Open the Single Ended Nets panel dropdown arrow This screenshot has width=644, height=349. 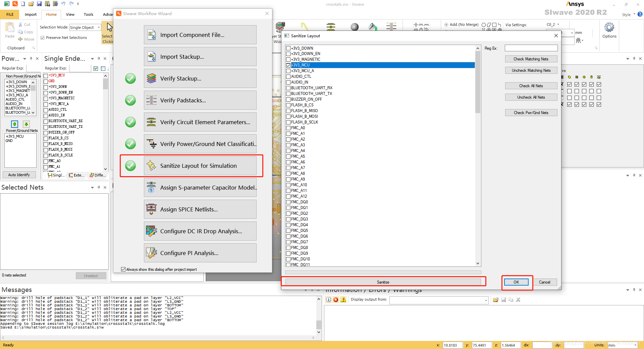point(92,59)
